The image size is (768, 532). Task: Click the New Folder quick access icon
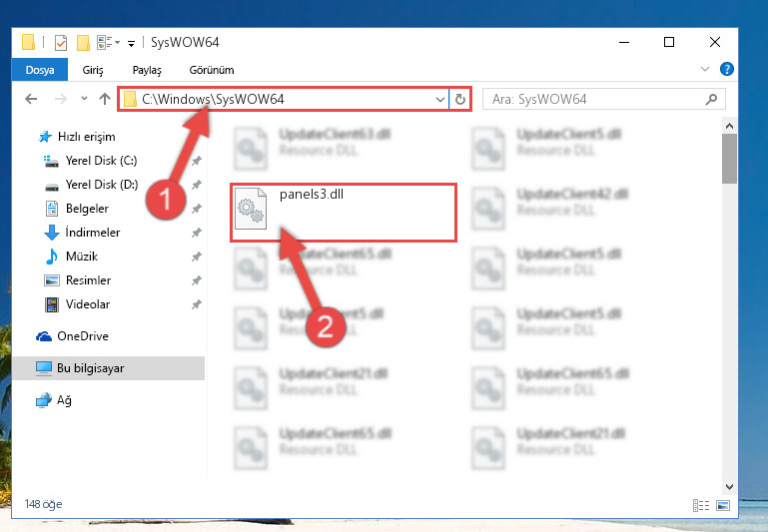[83, 43]
